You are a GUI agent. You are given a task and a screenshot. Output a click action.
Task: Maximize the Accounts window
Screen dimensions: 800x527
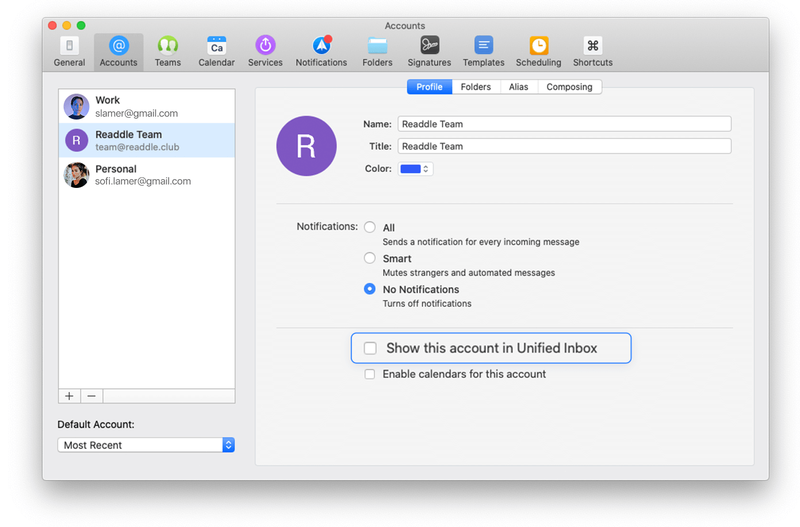point(81,25)
